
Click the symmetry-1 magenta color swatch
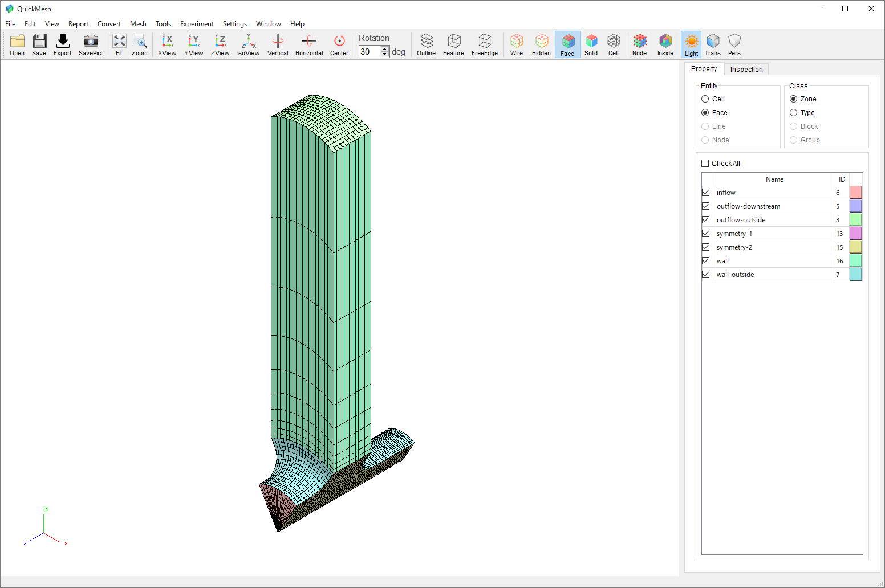click(855, 234)
